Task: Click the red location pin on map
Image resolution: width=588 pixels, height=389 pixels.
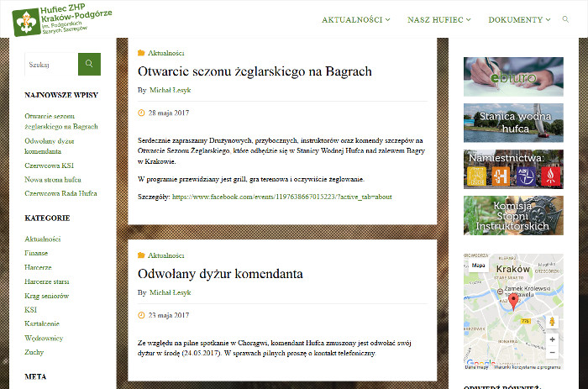Action: (513, 302)
